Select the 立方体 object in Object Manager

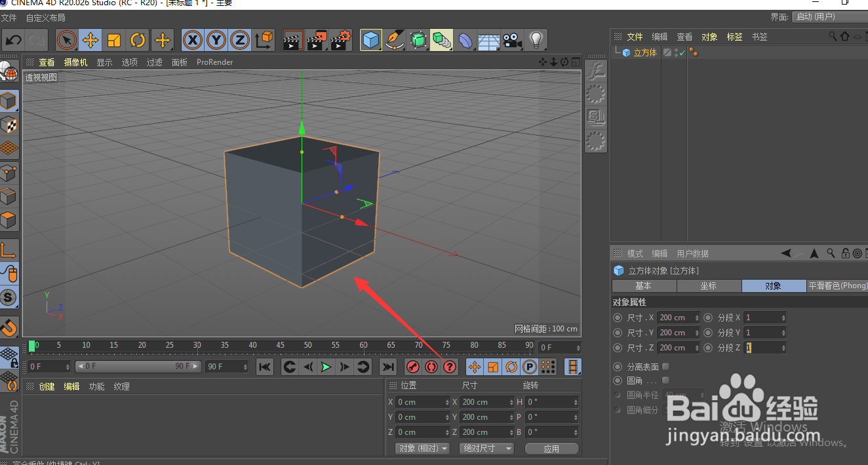coord(645,53)
